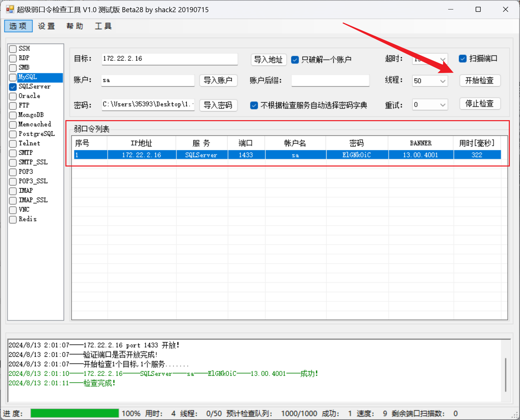Click the 密码 dictionary path field

click(148, 105)
